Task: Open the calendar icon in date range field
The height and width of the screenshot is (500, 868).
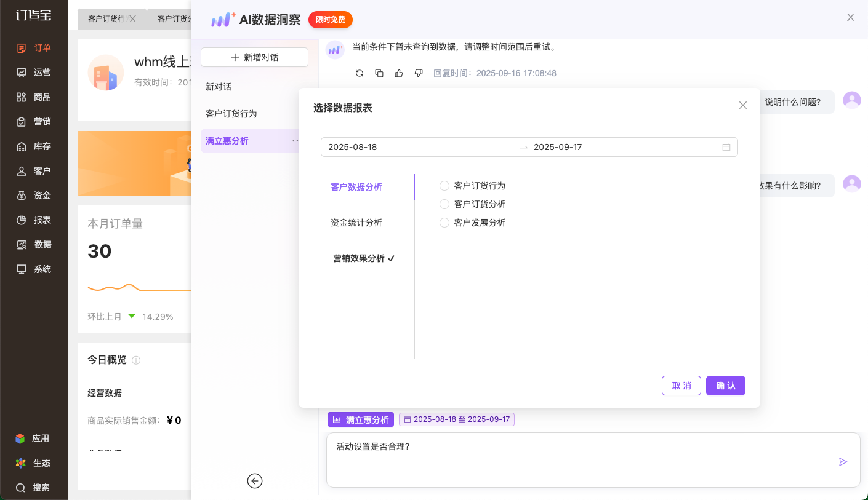Action: pyautogui.click(x=726, y=147)
